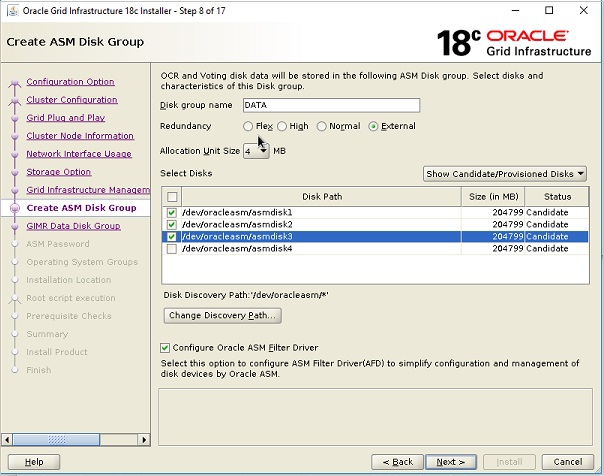Screen dimensions: 604x476
Task: Sort by the Size (in MB) column header
Action: [493, 197]
